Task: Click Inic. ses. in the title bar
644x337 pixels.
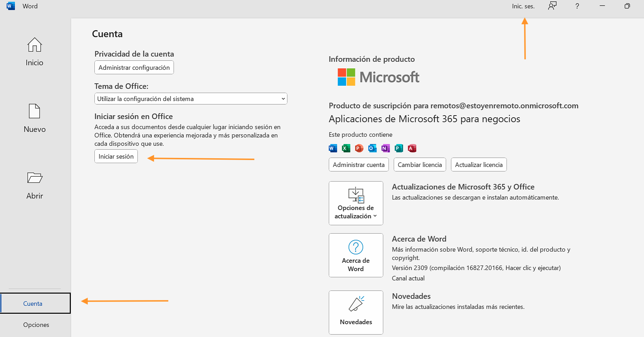Action: click(x=523, y=6)
